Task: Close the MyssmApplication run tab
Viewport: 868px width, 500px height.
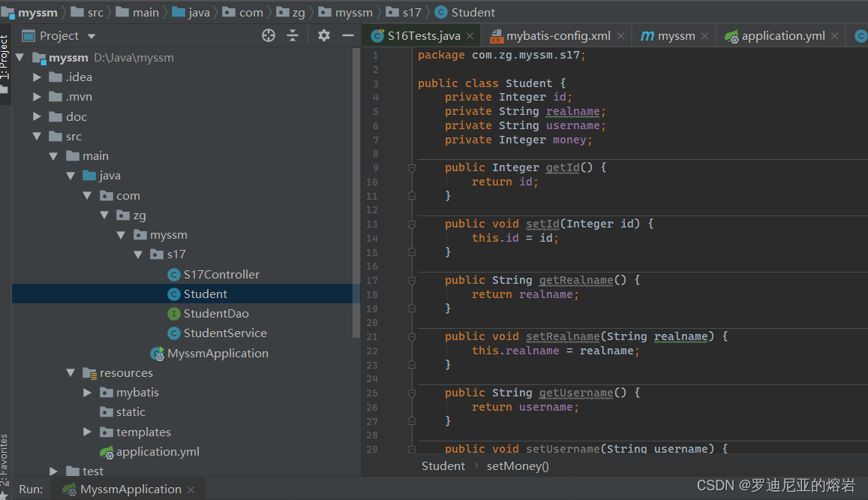Action: [x=191, y=490]
